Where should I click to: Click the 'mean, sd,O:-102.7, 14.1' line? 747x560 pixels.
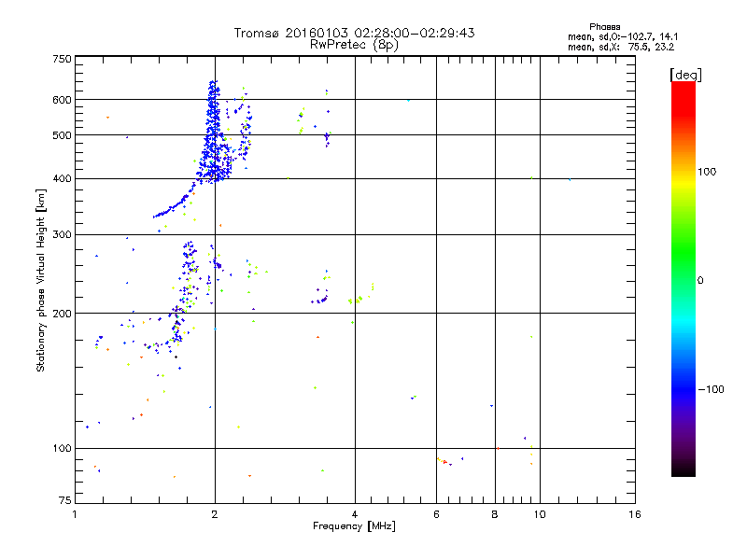[x=623, y=36]
